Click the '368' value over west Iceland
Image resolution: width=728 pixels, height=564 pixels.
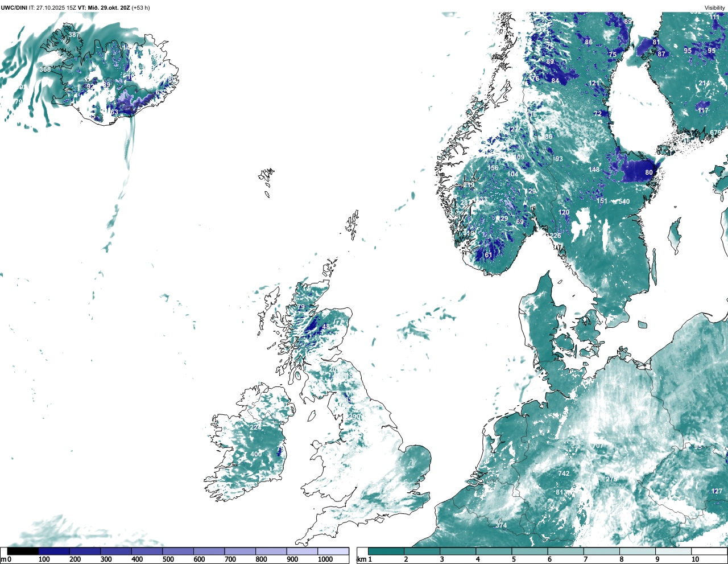[45, 69]
